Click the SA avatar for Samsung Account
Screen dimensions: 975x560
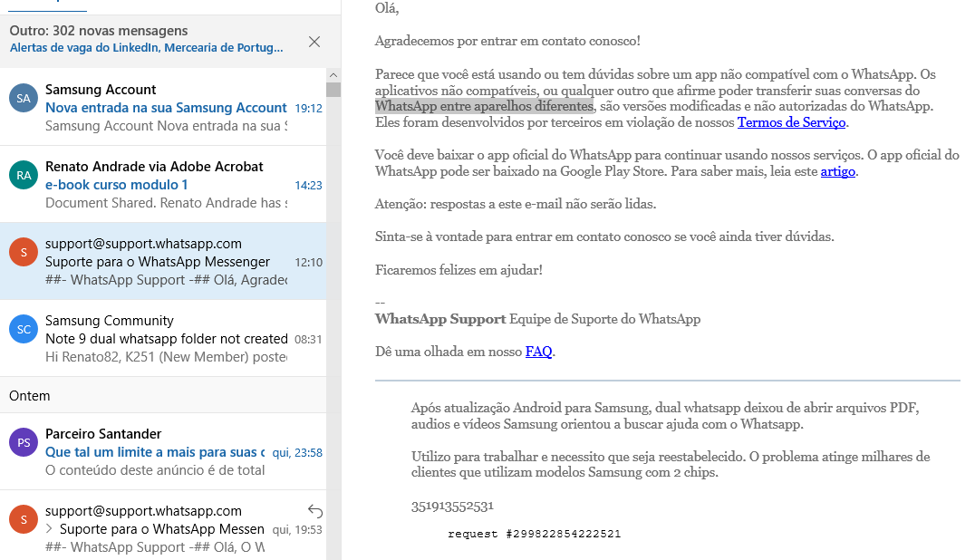(24, 98)
